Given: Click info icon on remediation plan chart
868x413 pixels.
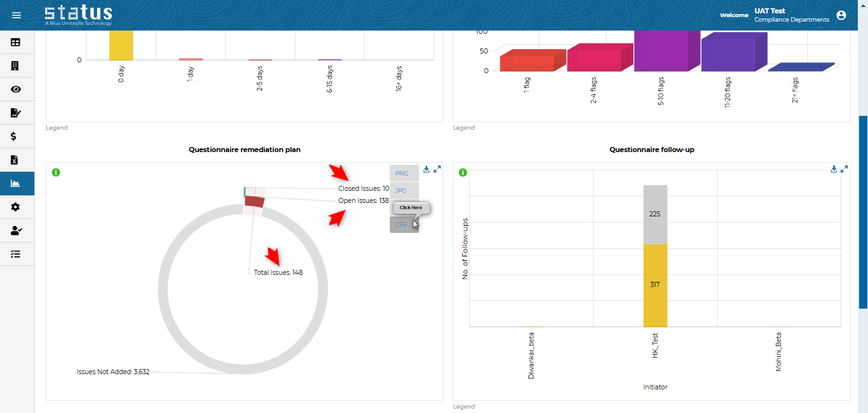Looking at the screenshot, I should click(56, 172).
